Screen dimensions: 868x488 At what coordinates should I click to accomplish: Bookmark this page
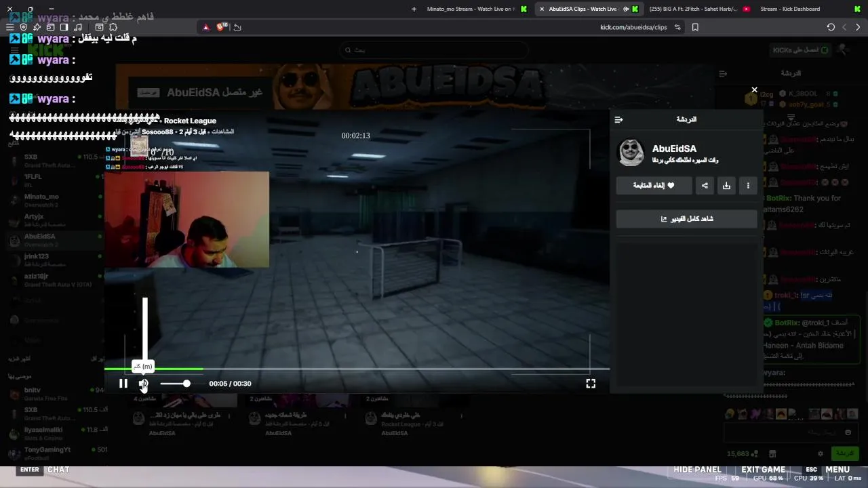pyautogui.click(x=695, y=27)
